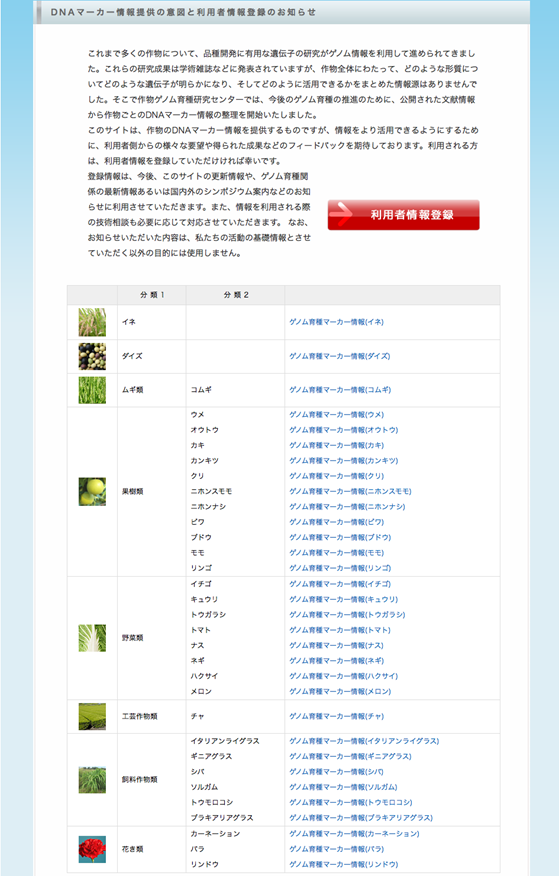Screen dimensions: 559x876
Task: Click the ハクサイ subcategory text
Action: pos(204,676)
